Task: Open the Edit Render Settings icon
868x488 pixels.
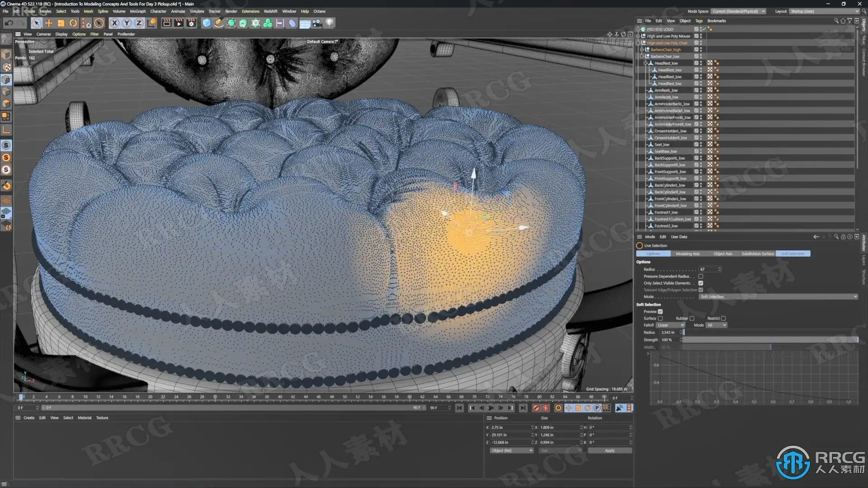Action: [x=191, y=23]
